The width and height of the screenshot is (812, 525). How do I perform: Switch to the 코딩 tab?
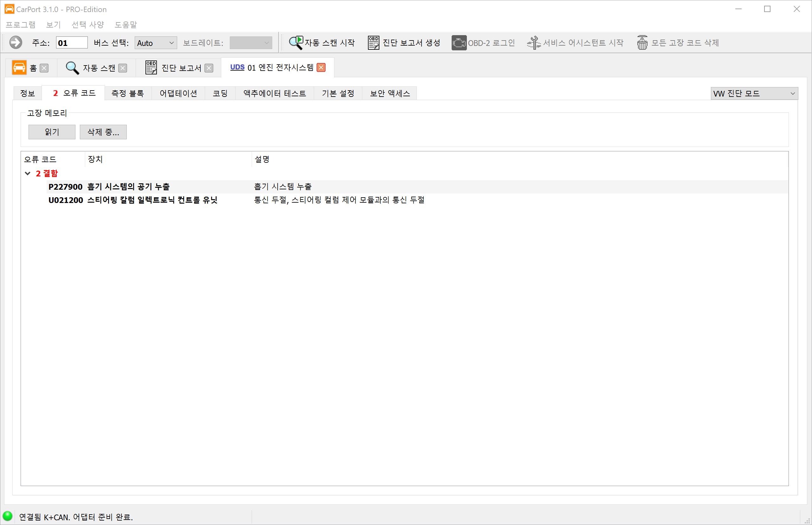click(x=220, y=93)
